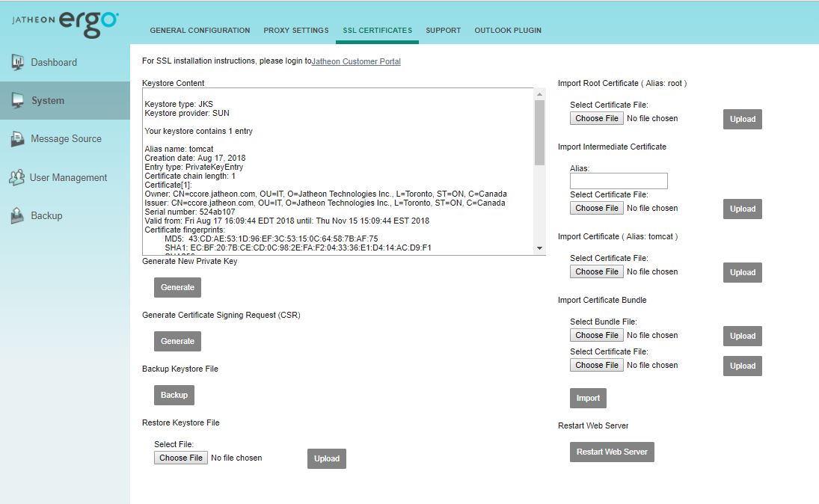
Task: Click keystore content scroll up arrow
Action: click(x=539, y=94)
